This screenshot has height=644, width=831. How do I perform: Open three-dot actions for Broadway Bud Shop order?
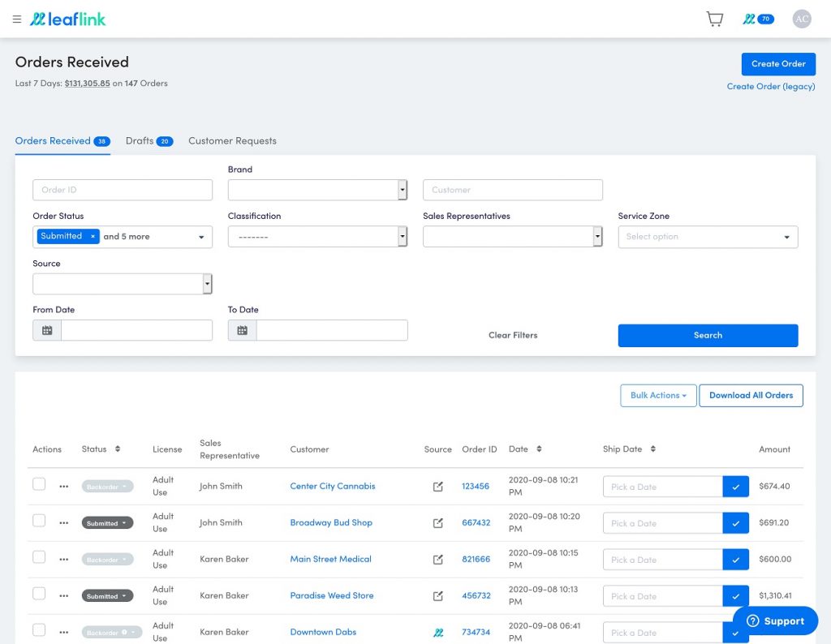[64, 523]
